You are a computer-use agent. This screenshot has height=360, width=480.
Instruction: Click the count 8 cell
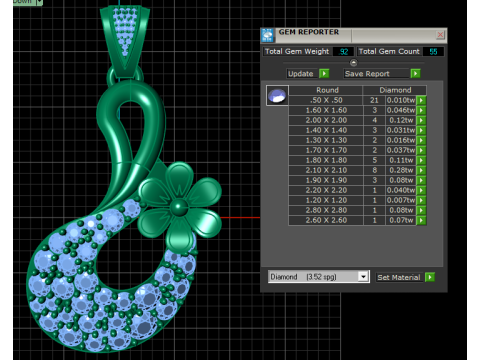coord(374,170)
